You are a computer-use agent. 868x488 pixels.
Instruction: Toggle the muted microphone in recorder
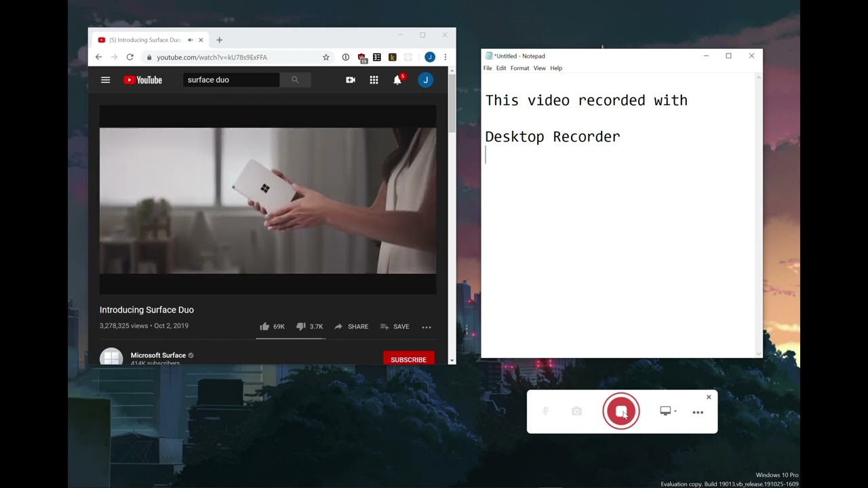click(x=545, y=411)
